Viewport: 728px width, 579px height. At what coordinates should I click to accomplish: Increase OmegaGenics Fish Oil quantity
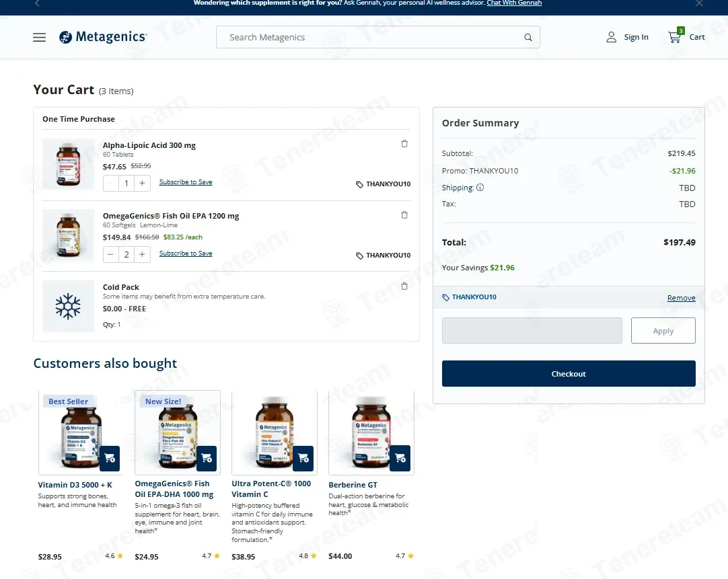coord(142,254)
